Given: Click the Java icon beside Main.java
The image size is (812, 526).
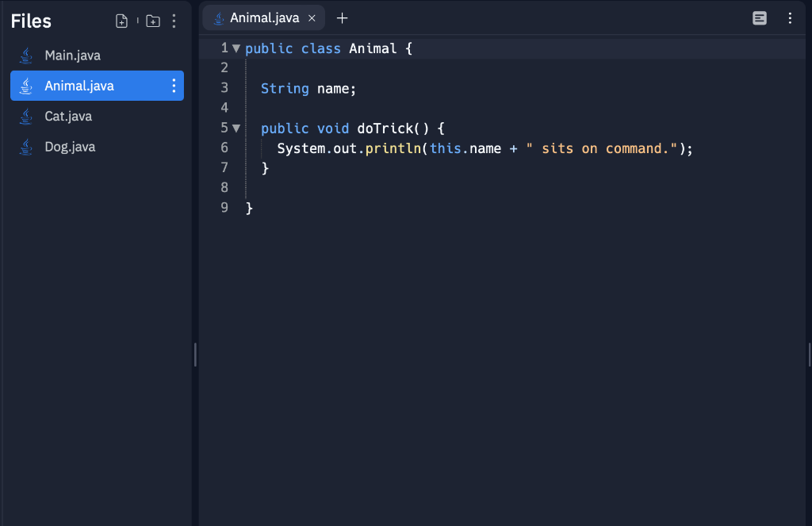Looking at the screenshot, I should coord(26,55).
